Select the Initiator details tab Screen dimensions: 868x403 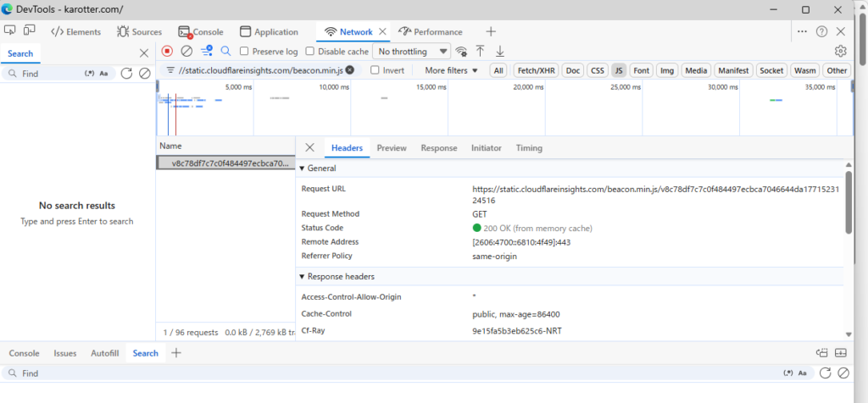[486, 147]
